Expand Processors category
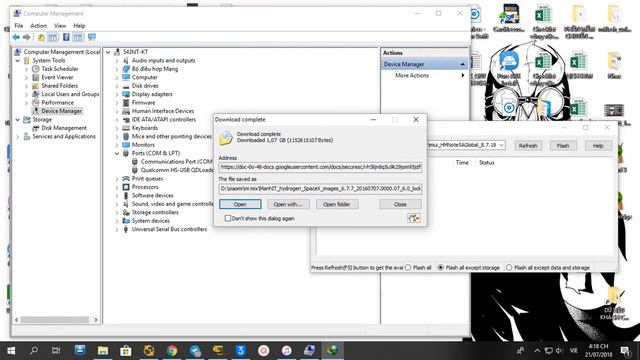 [x=117, y=187]
